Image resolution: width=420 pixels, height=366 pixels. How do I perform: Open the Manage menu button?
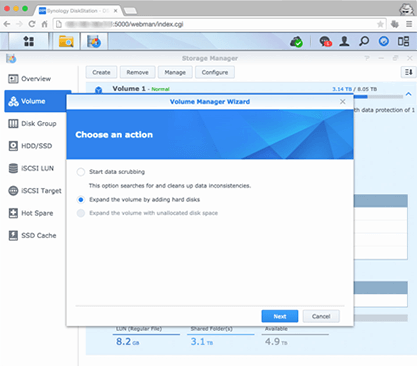point(175,72)
